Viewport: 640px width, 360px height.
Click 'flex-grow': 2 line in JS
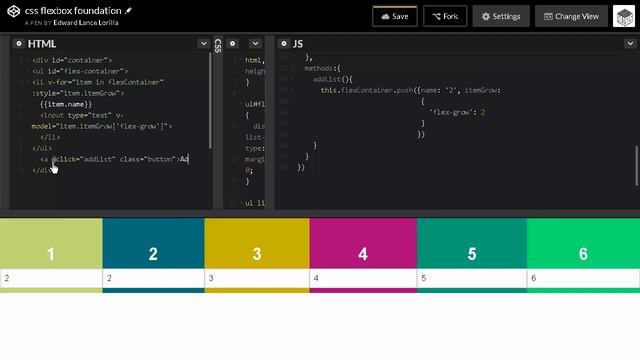[x=457, y=112]
